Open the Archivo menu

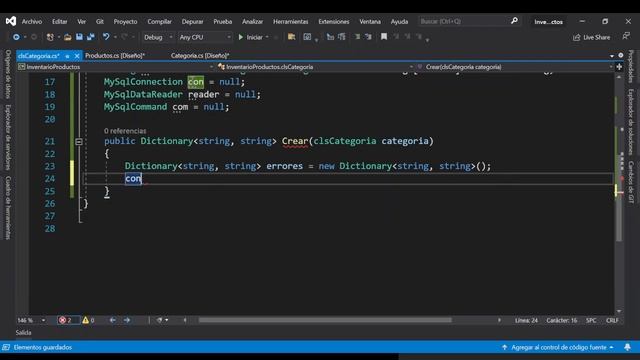tap(32, 22)
